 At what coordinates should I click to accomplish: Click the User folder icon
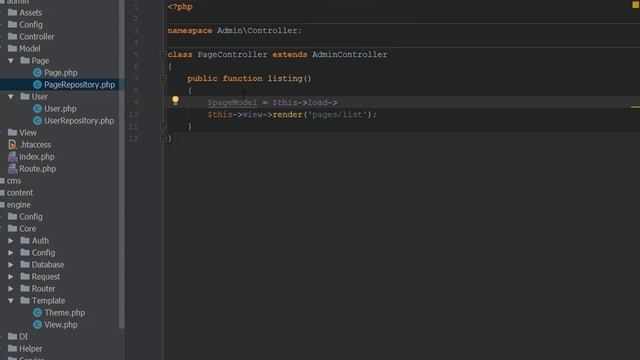[x=25, y=97]
